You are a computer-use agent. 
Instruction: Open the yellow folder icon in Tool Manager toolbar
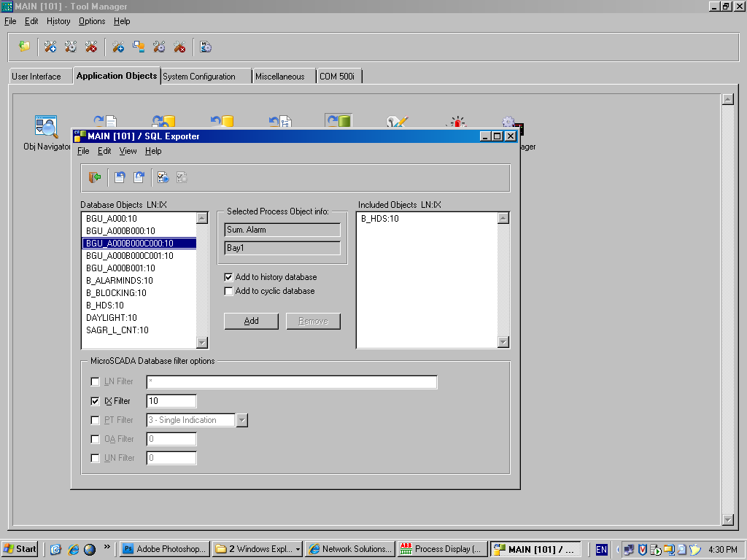tap(23, 47)
